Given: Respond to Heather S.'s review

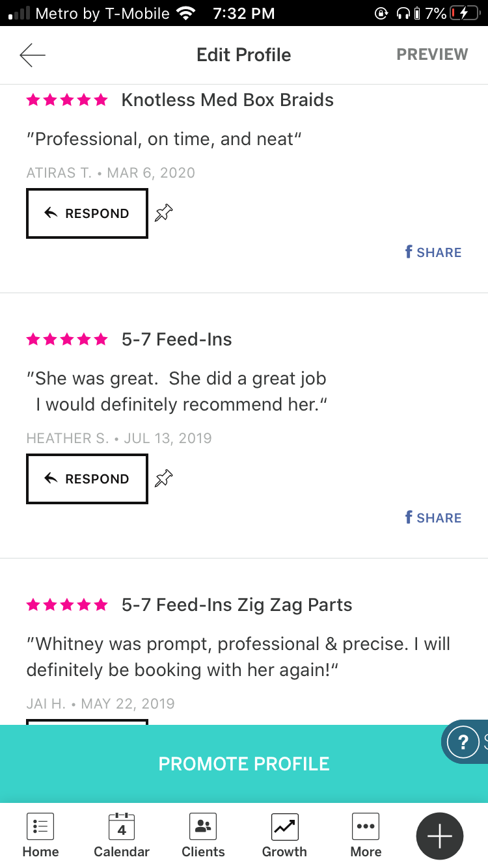Looking at the screenshot, I should point(87,479).
